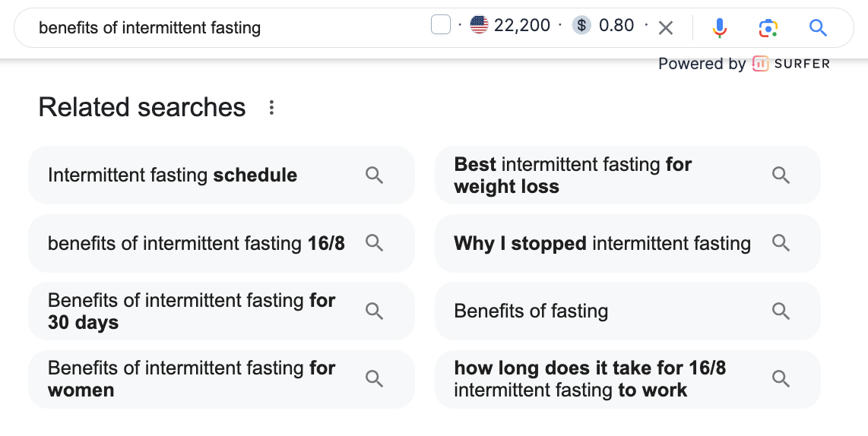
Task: Click into the search query field
Action: point(228,28)
